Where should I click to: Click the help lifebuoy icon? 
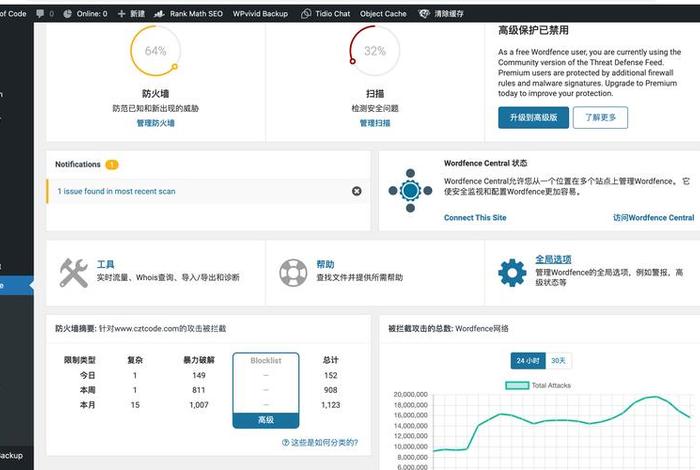(293, 273)
